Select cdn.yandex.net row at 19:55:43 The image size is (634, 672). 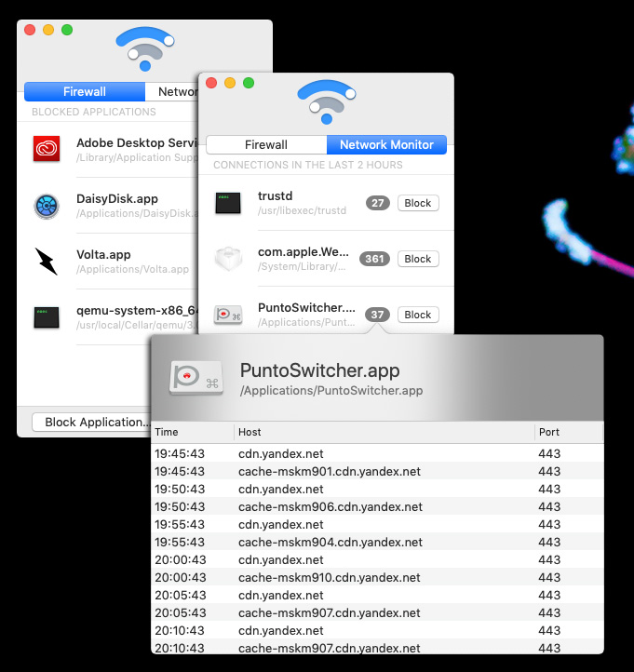377,525
